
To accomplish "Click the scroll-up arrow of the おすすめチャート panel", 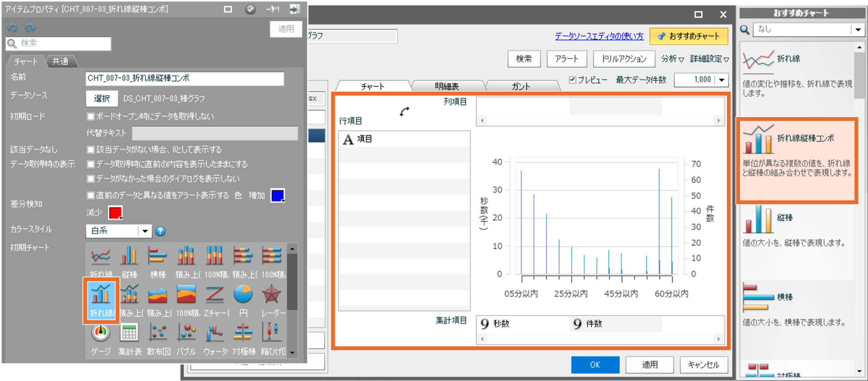I will point(859,47).
